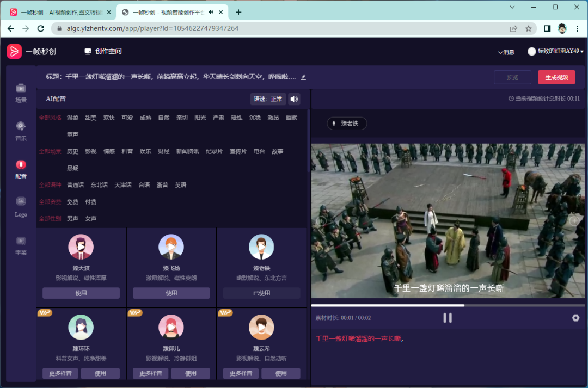Viewport: 588px width, 388px height.
Task: Open 创作空间 in the top navigation
Action: (103, 51)
